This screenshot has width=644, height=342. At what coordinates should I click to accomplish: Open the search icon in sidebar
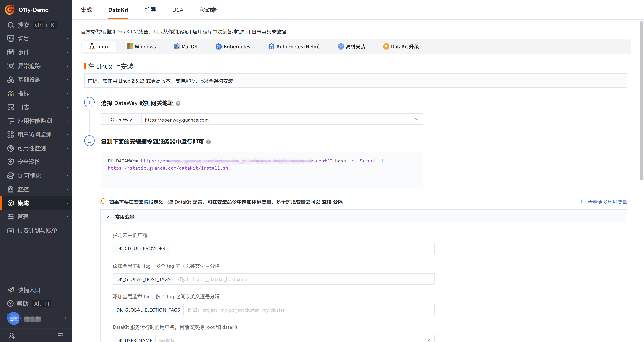click(x=11, y=25)
